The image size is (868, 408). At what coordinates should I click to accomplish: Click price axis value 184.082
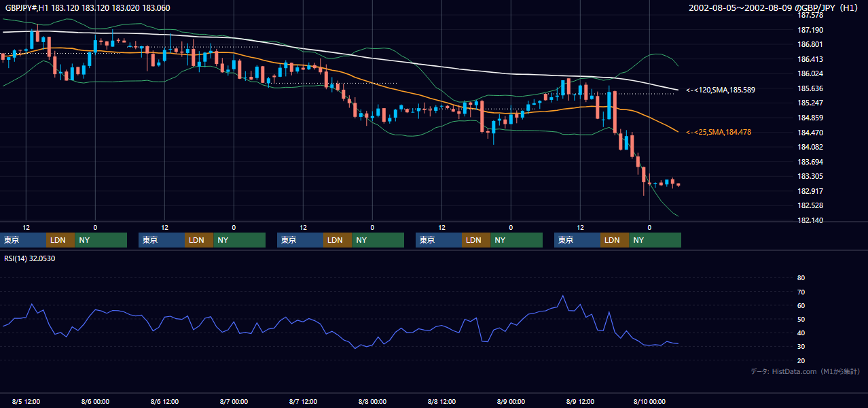pos(810,147)
